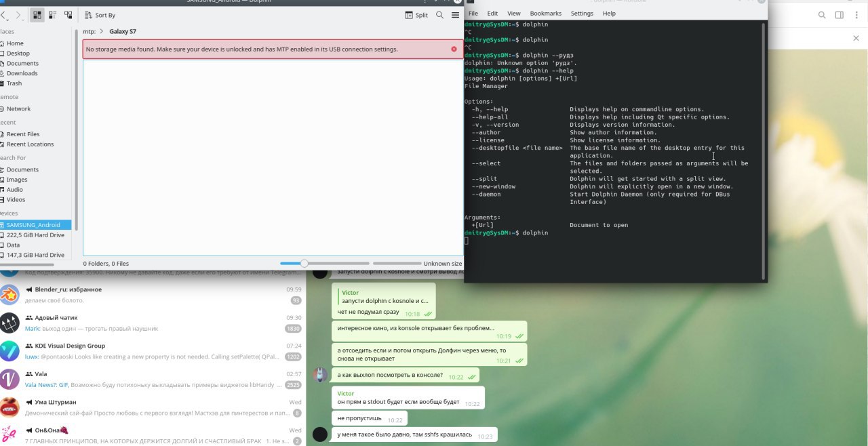Click Places panel vertical scrollbar

[76, 129]
